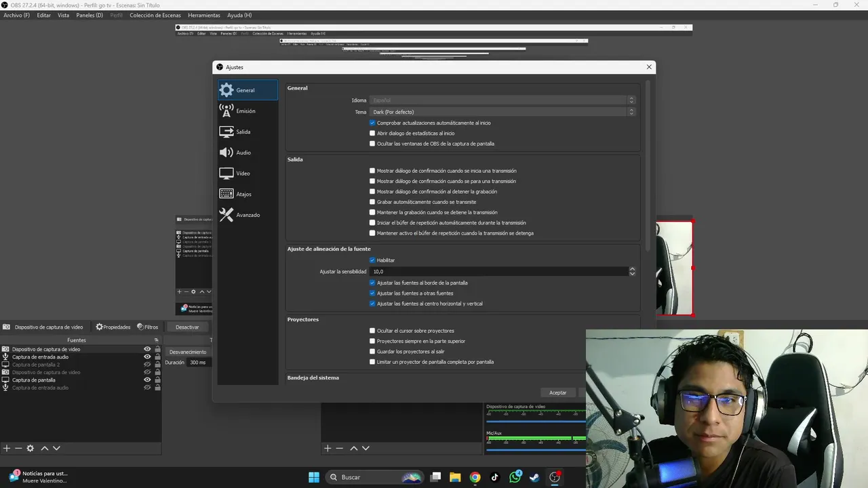Open Task View from the taskbar
Viewport: 868px width, 488px height.
435,477
